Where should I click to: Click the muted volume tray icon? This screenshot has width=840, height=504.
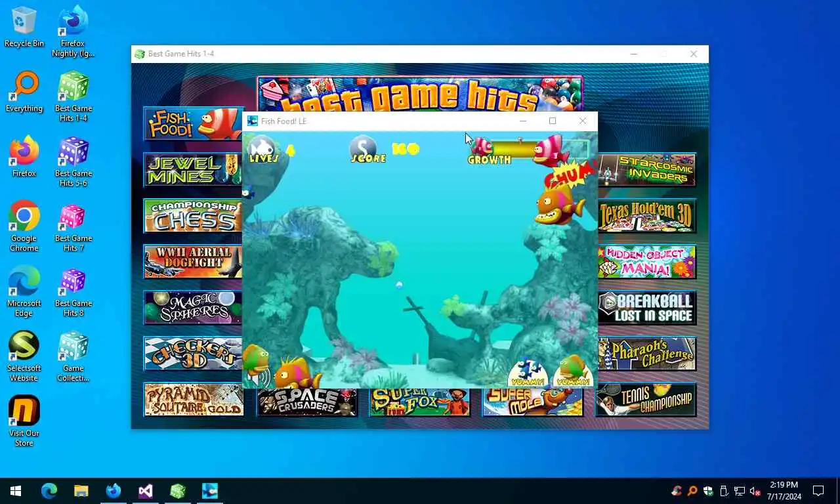click(x=755, y=491)
